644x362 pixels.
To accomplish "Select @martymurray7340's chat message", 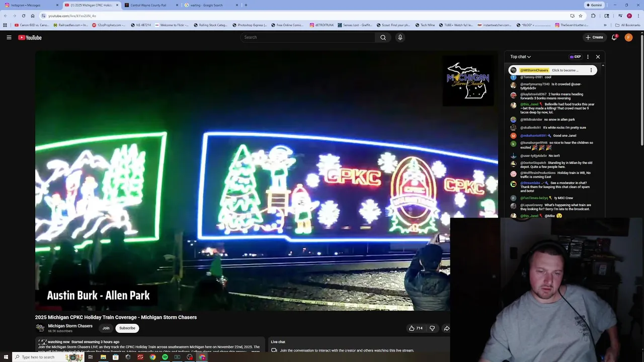I will coord(550,86).
